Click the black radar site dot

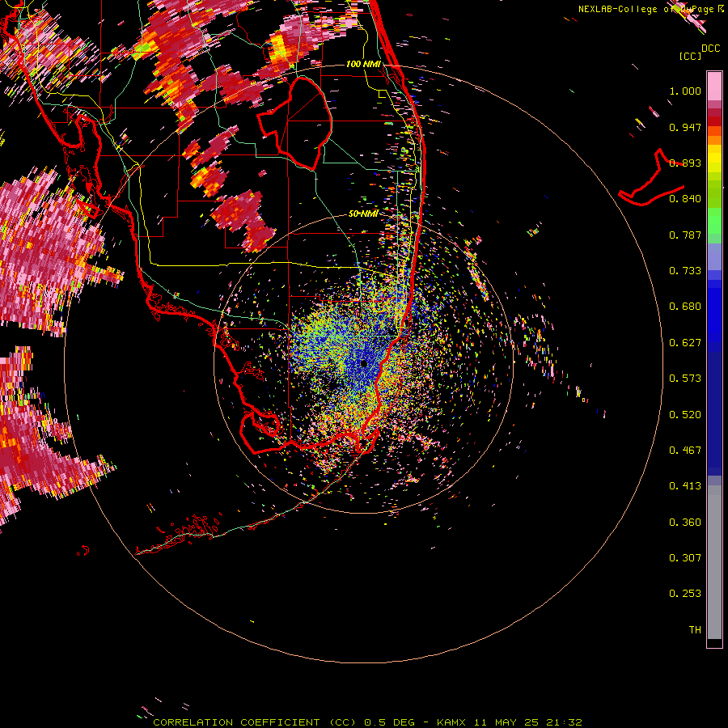(x=364, y=363)
